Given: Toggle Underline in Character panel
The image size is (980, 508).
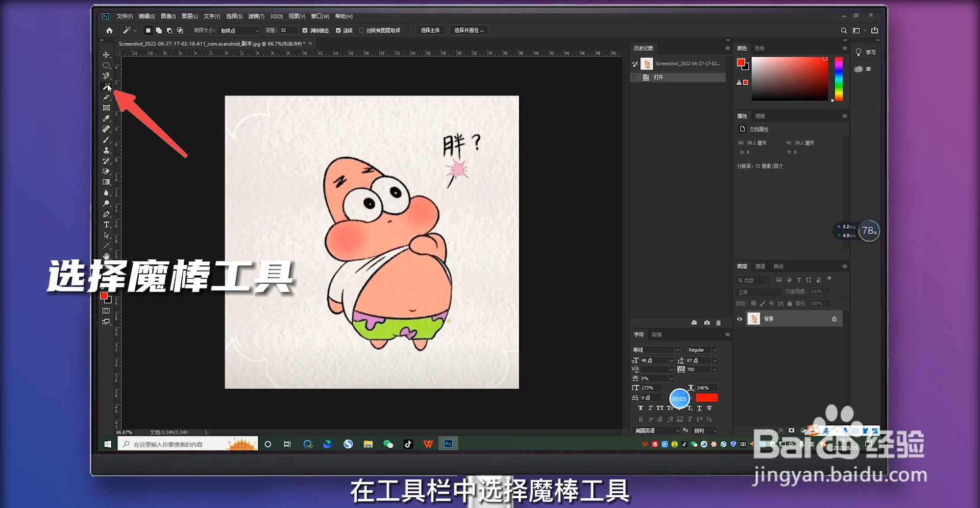Looking at the screenshot, I should click(x=699, y=408).
